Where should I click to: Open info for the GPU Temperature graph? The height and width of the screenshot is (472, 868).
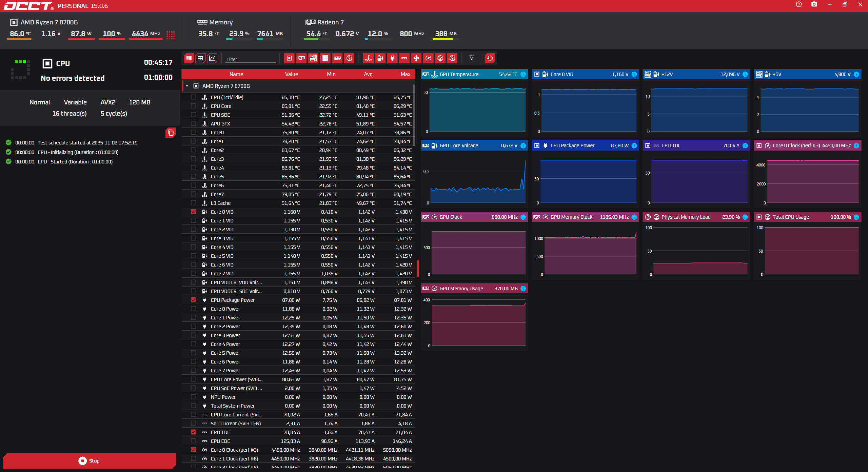(x=523, y=74)
